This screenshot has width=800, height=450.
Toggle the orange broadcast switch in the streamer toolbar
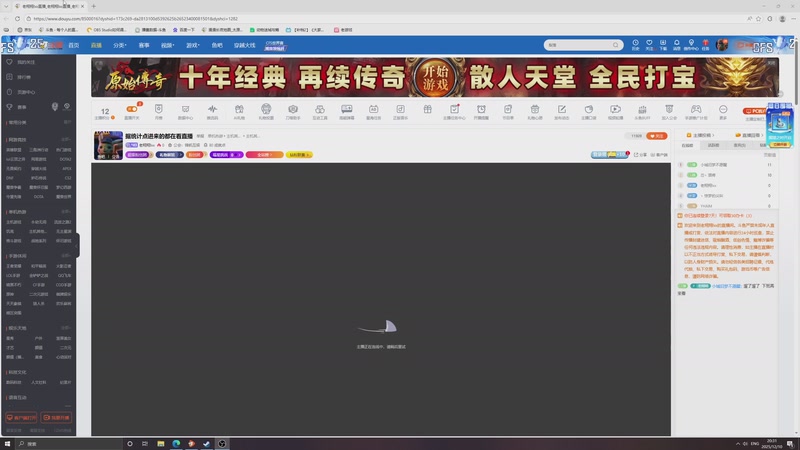point(132,109)
